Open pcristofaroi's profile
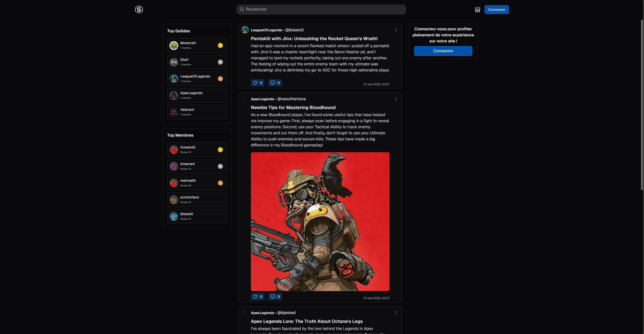 (197, 200)
